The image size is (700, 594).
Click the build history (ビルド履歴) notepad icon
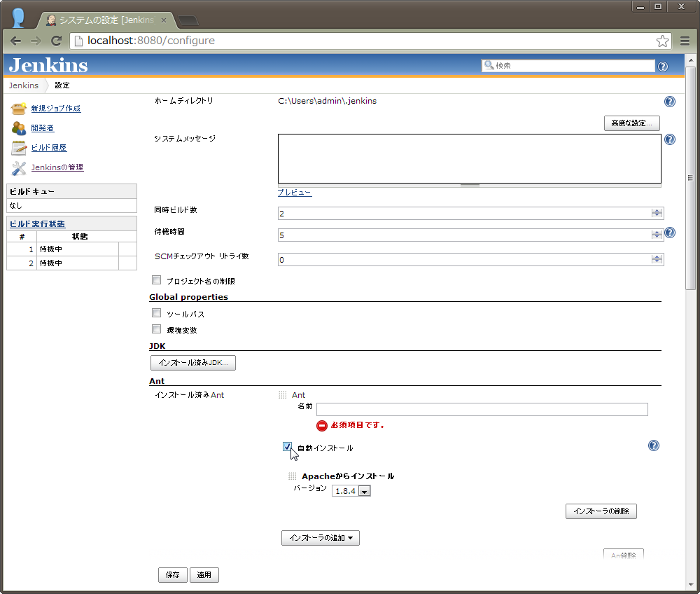19,148
